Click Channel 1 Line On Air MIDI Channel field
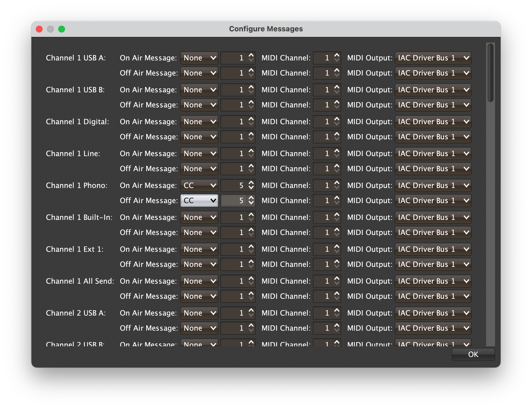This screenshot has width=532, height=409. tap(323, 154)
